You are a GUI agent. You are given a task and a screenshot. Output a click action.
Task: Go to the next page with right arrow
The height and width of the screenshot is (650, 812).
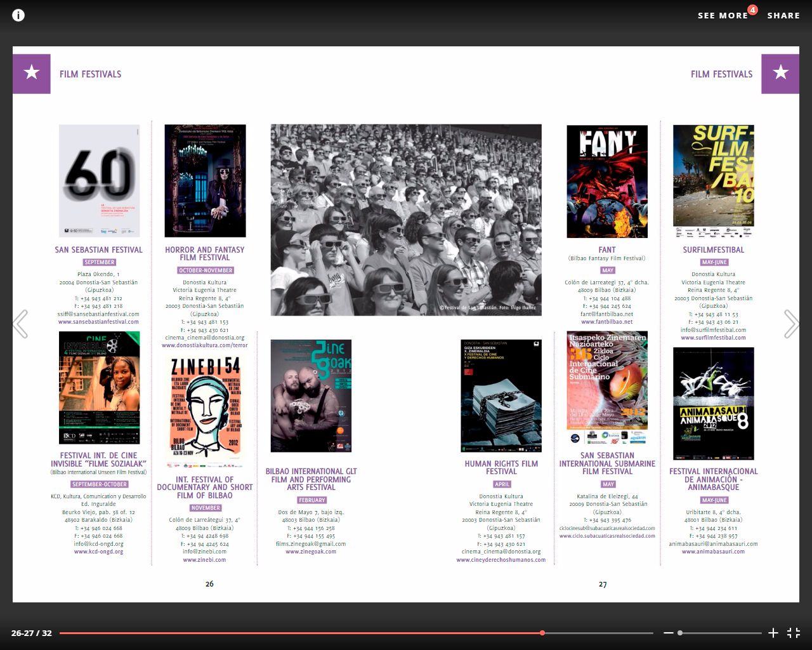pos(791,324)
